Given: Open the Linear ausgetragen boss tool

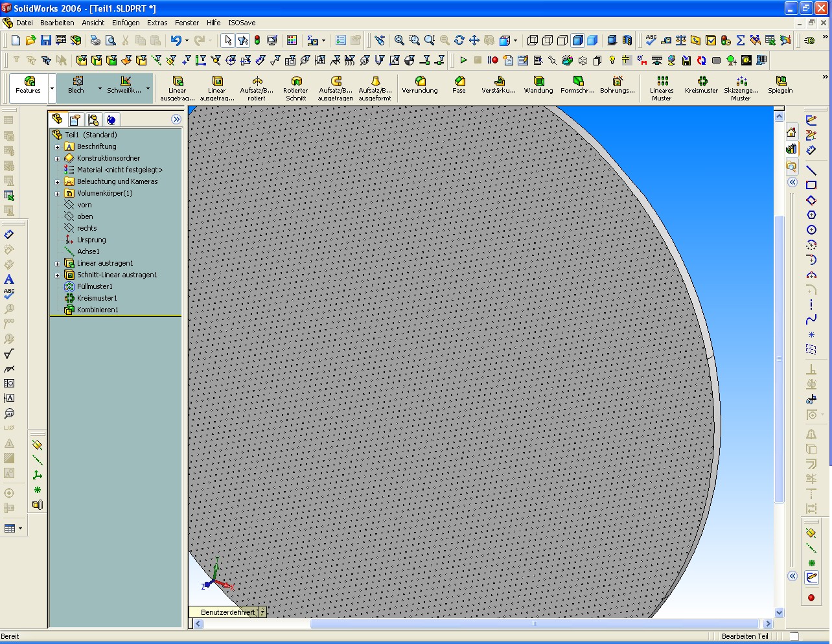Looking at the screenshot, I should click(x=178, y=89).
